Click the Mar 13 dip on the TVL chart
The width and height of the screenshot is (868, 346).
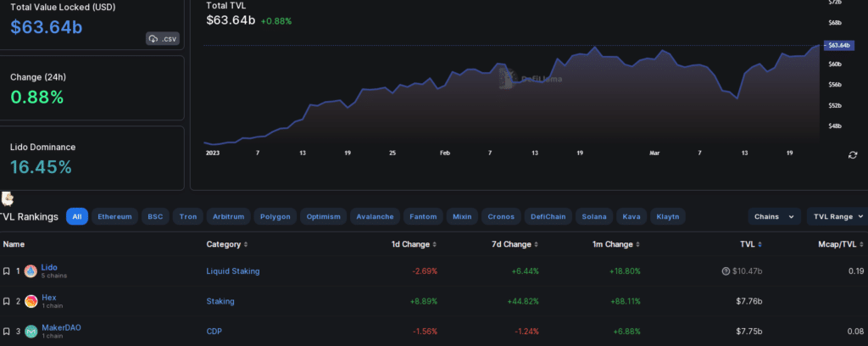(x=736, y=98)
